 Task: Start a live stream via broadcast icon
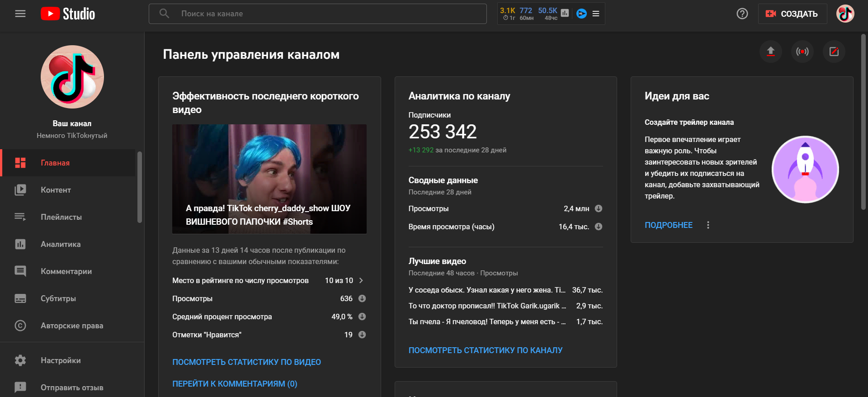(802, 52)
